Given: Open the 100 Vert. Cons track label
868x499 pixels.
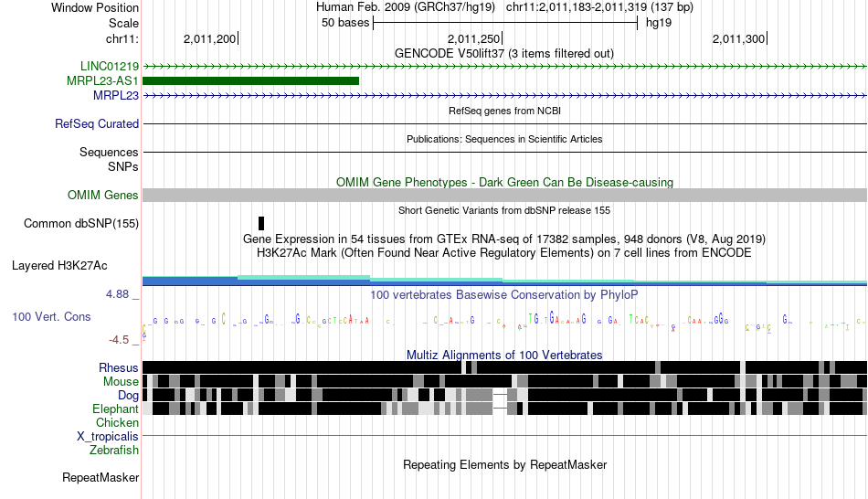Looking at the screenshot, I should (51, 317).
